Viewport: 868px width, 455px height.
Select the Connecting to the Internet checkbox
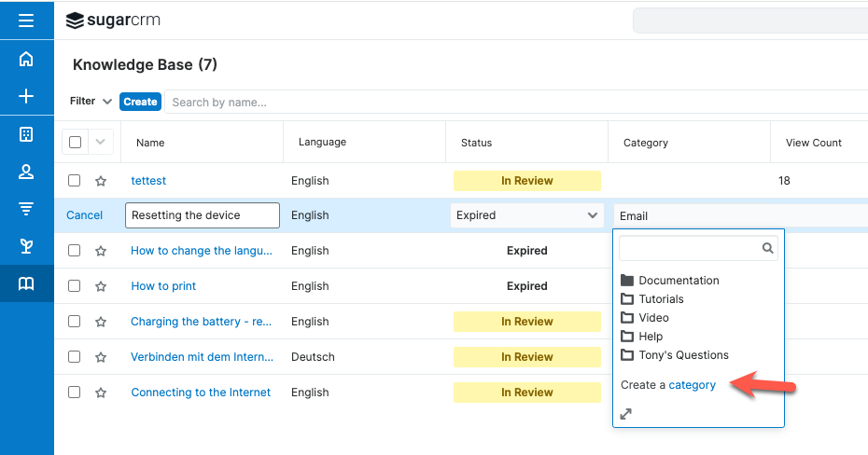tap(75, 393)
